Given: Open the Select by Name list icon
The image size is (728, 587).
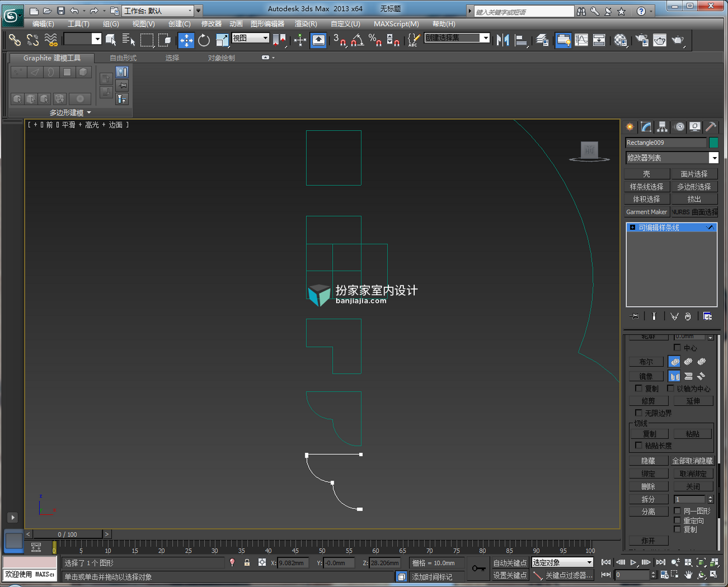Looking at the screenshot, I should 129,40.
